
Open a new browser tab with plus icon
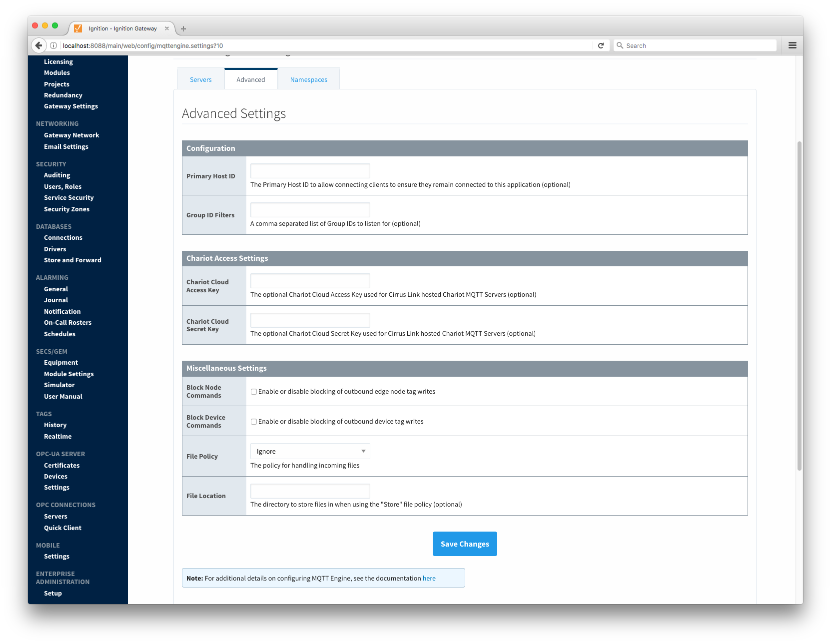(x=183, y=29)
